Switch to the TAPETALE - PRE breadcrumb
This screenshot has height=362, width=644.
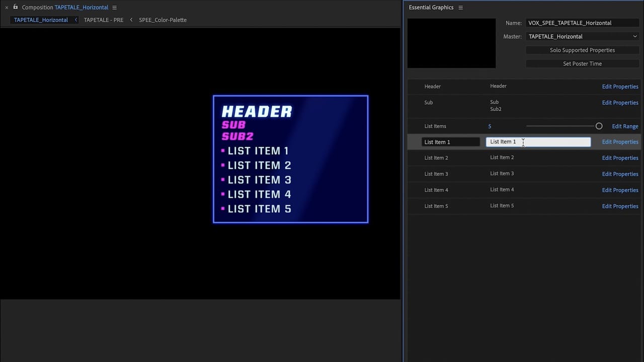pyautogui.click(x=103, y=20)
